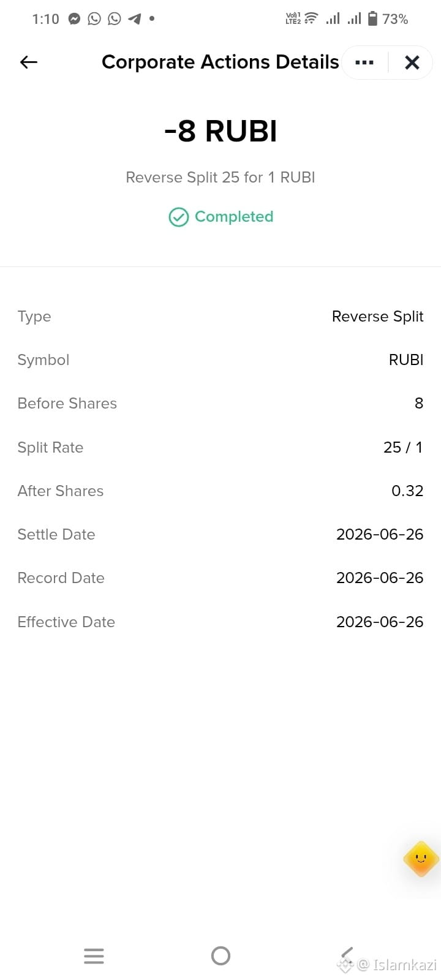Tap the Settle Date value 2026-06-26

pyautogui.click(x=380, y=535)
